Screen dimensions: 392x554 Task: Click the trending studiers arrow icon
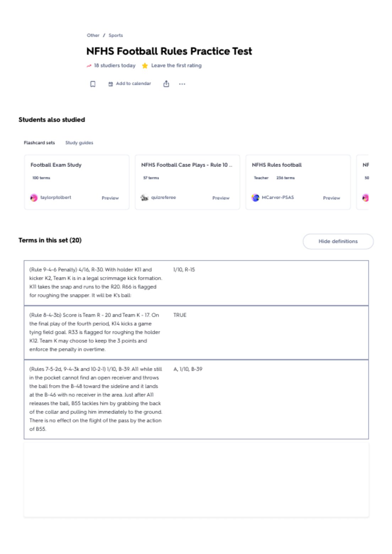(x=89, y=66)
